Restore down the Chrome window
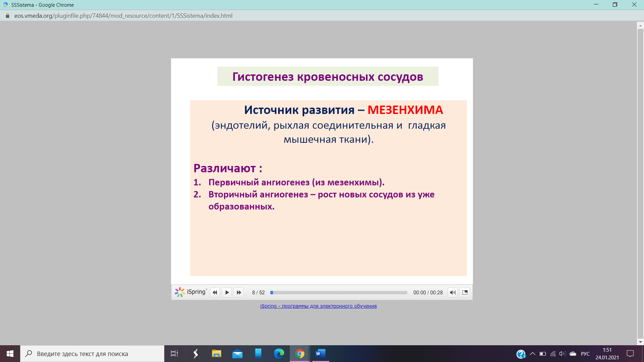Screen dimensions: 644x362 pos(615,5)
